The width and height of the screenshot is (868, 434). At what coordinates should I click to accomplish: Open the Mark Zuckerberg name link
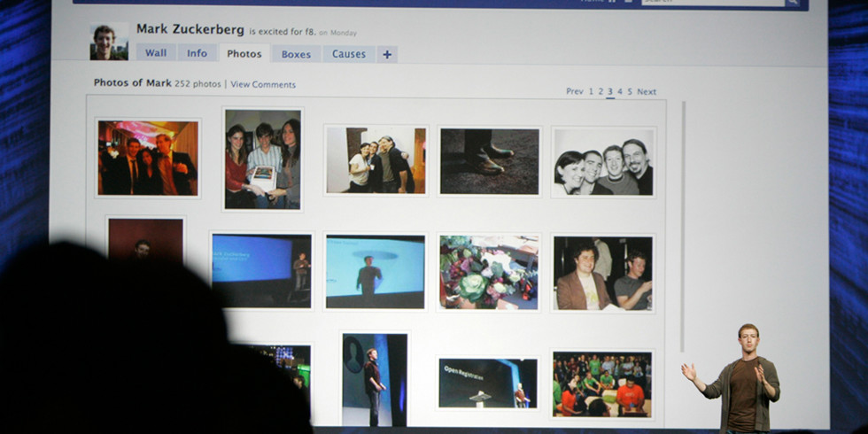(190, 29)
